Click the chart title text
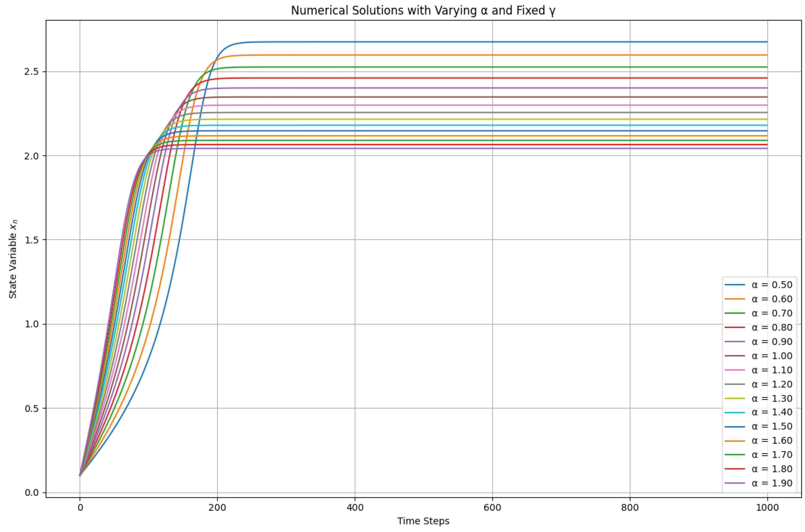Viewport: 805px width, 532px height. (x=423, y=10)
